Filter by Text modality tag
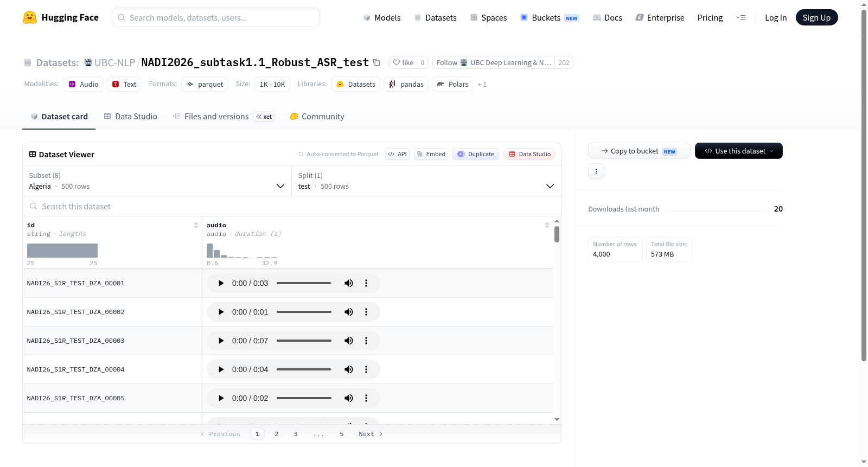Viewport: 868px width, 467px height. pyautogui.click(x=124, y=84)
